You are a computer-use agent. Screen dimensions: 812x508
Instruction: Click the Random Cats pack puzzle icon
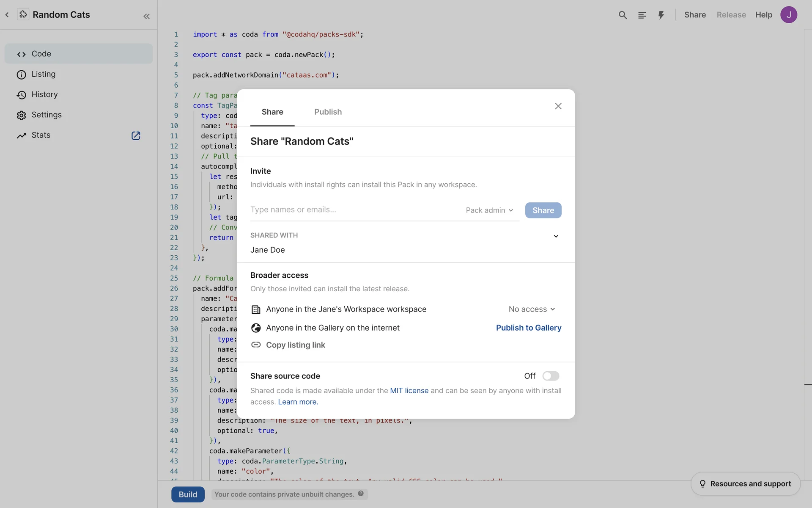[23, 14]
